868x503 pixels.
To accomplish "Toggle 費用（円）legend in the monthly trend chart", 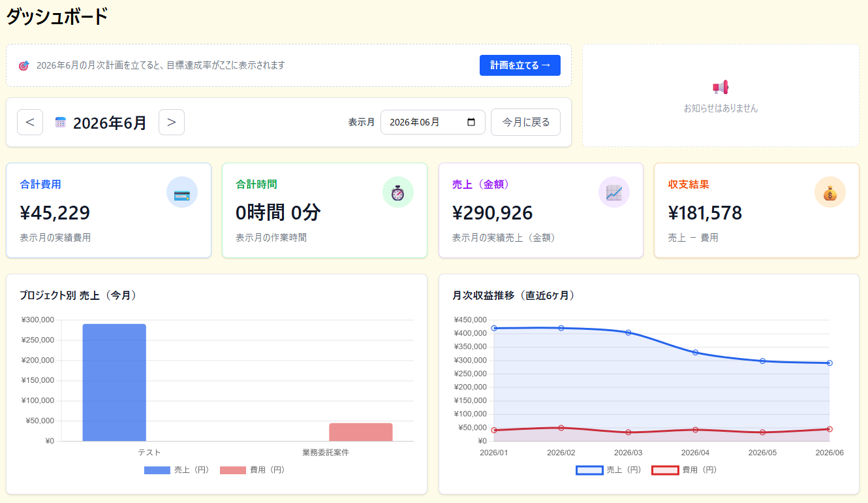I will pyautogui.click(x=685, y=470).
